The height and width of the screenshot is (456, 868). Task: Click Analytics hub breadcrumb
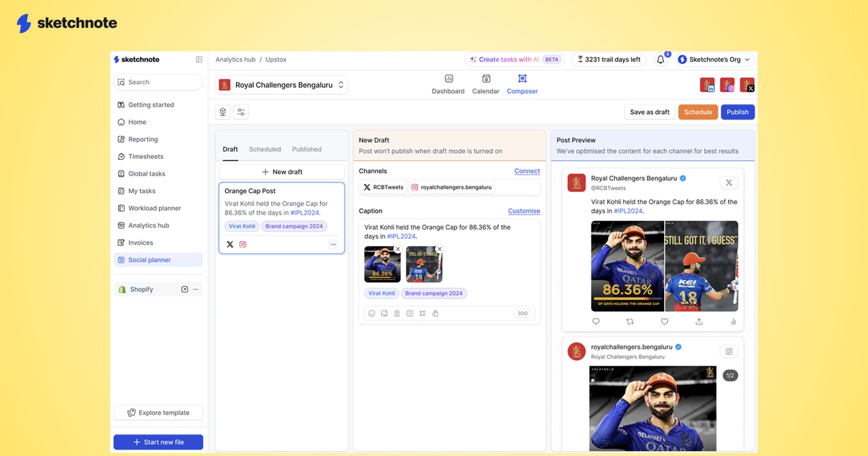[x=235, y=59]
